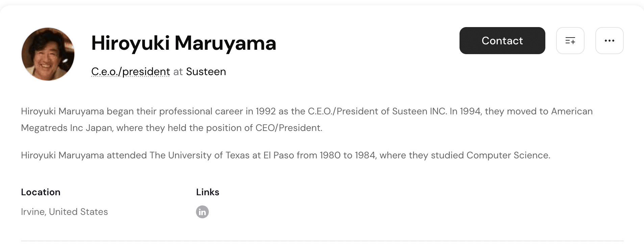
Task: Click the Links section heading
Action: tap(207, 192)
